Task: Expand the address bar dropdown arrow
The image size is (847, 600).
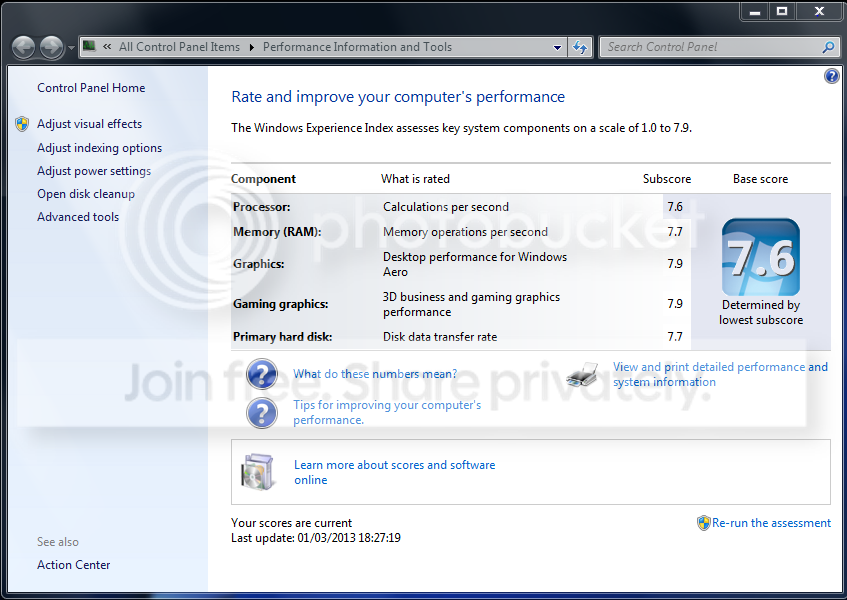Action: [x=557, y=48]
